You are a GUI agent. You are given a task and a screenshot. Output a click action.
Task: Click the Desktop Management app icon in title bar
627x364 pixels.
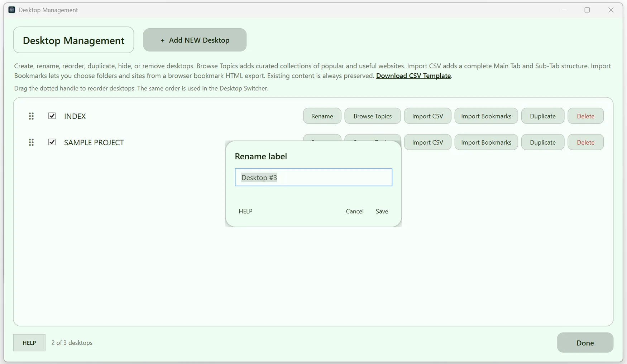tap(12, 10)
